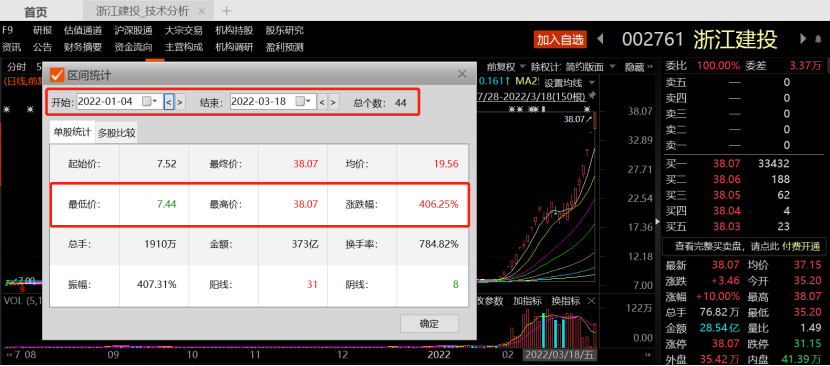Image resolution: width=830 pixels, height=366 pixels.
Task: Step end date forward with right arrow
Action: 333,102
